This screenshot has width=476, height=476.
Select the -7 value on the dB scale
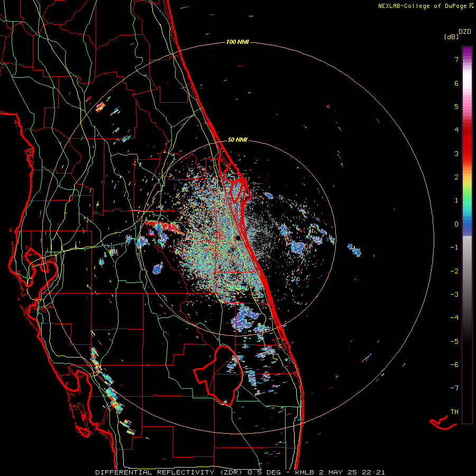click(x=454, y=388)
